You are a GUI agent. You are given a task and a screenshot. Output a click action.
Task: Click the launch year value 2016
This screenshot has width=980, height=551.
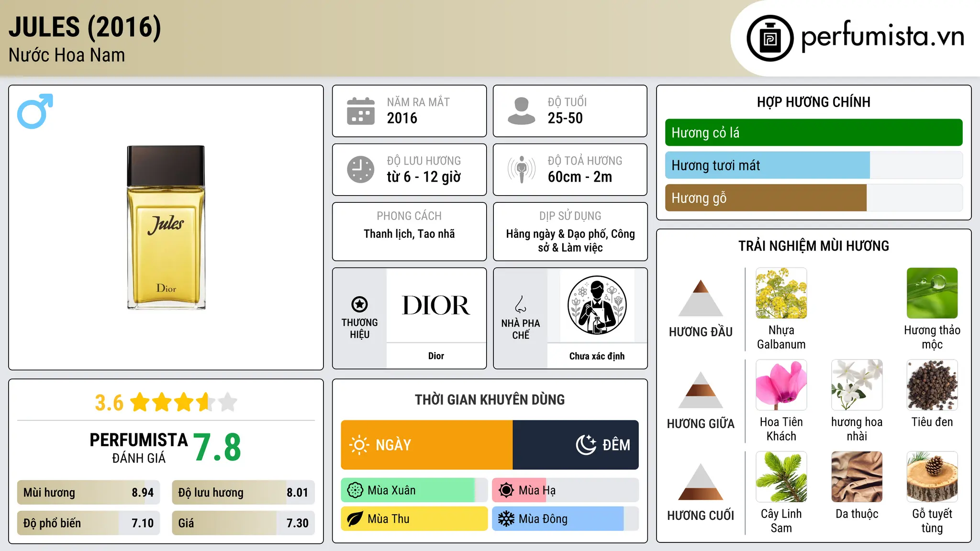pyautogui.click(x=402, y=118)
